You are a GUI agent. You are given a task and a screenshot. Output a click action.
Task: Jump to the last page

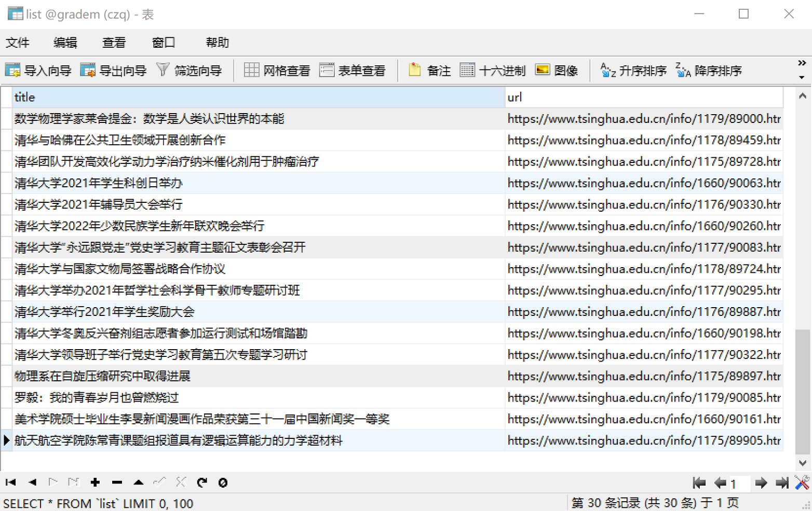pos(782,483)
